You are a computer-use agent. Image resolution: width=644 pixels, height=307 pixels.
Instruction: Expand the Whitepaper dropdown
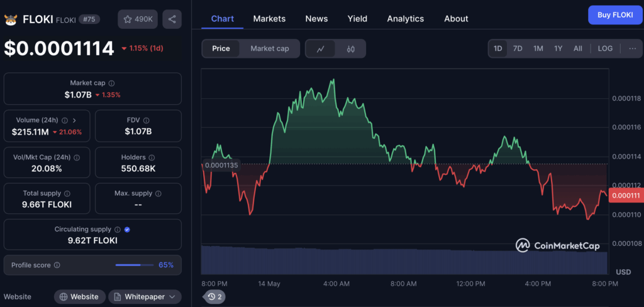[145, 297]
